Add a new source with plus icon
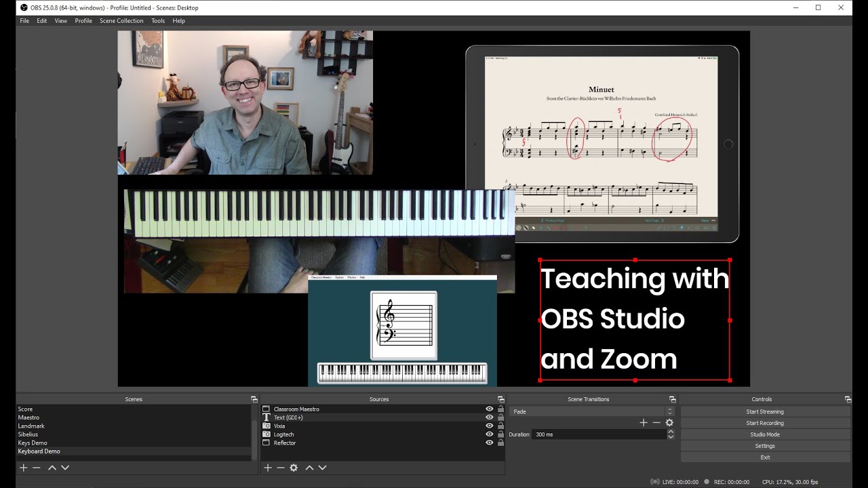 [268, 468]
